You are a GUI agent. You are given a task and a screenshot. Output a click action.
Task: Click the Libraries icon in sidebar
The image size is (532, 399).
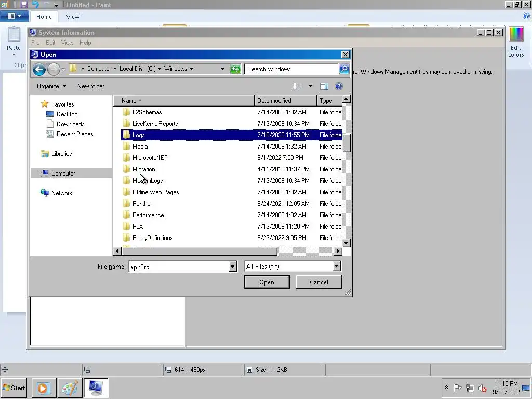[x=45, y=154]
